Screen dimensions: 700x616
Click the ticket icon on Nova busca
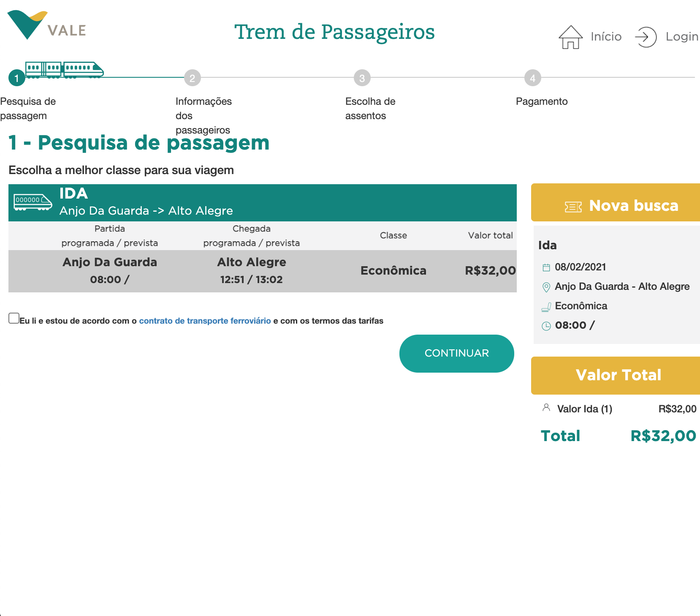point(573,207)
